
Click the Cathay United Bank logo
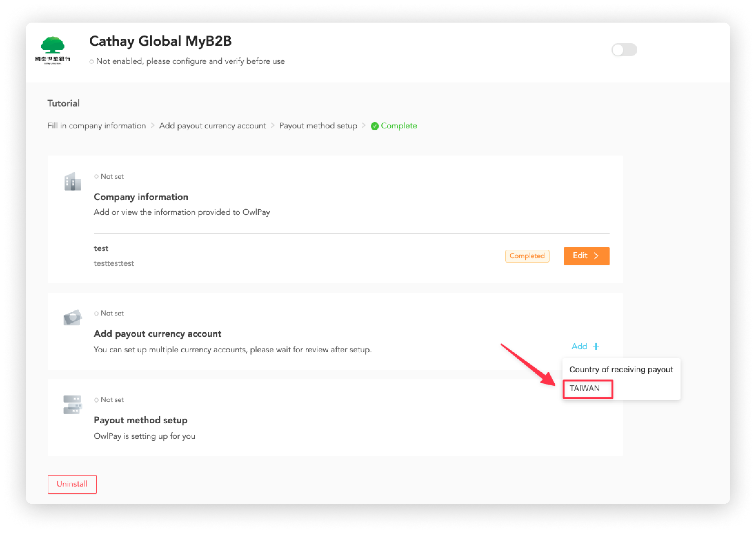[x=53, y=50]
